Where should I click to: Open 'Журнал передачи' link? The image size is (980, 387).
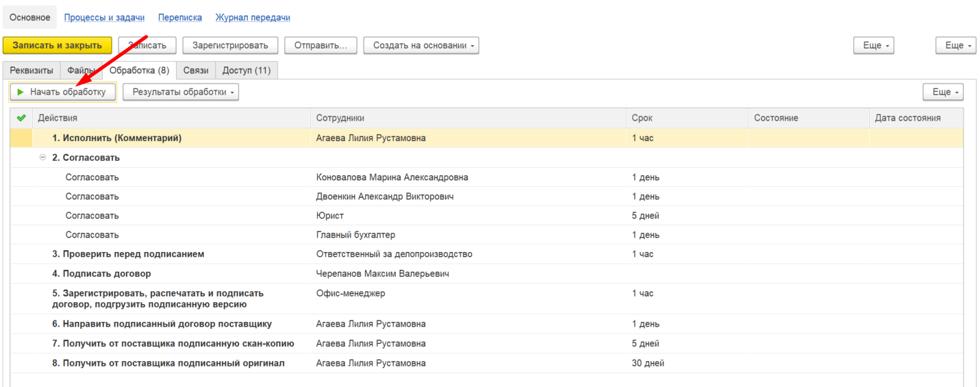(x=253, y=17)
